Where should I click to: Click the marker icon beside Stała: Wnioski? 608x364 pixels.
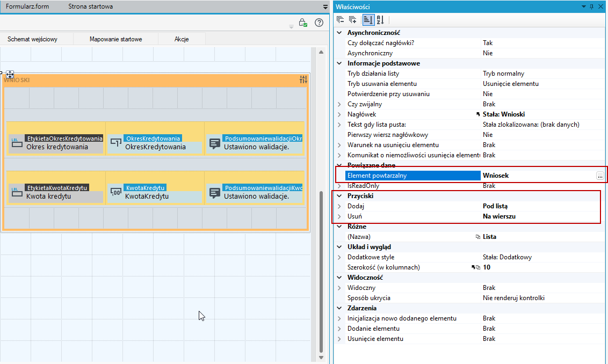(478, 114)
